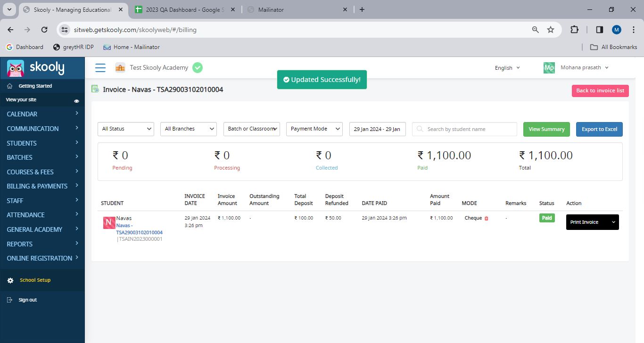Open the English language selector

[507, 68]
